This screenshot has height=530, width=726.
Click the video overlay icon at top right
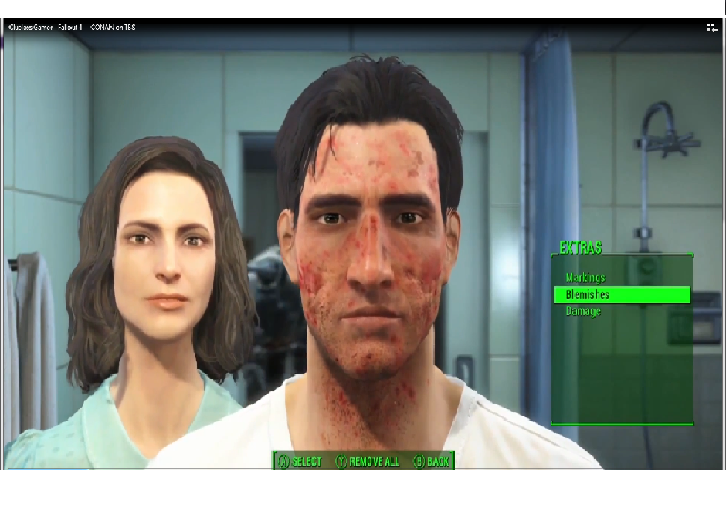point(712,28)
